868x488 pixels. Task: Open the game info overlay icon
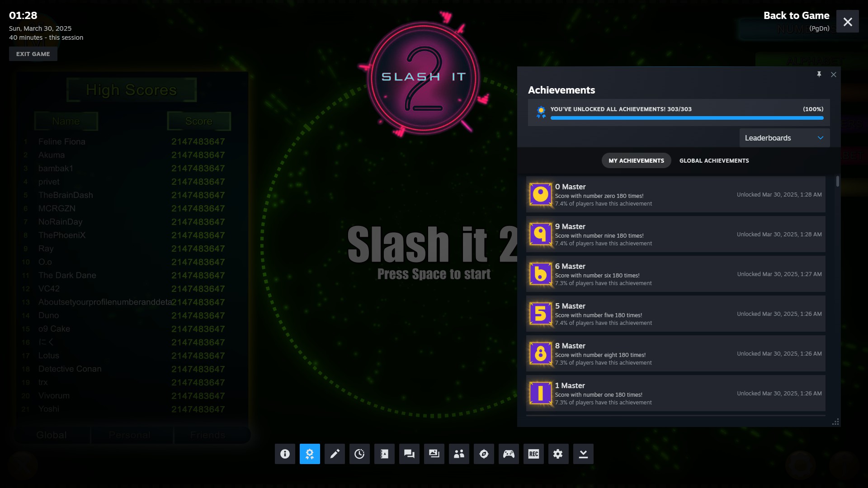285,454
